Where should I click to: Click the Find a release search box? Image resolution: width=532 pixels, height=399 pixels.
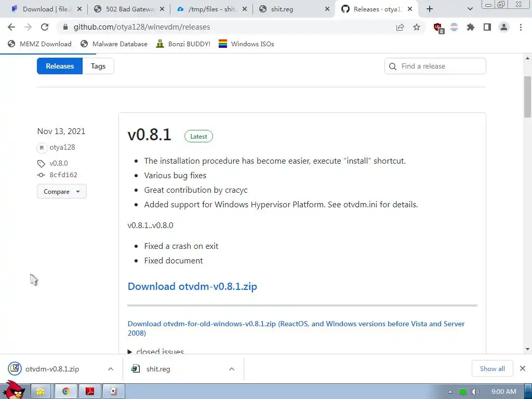[435, 66]
